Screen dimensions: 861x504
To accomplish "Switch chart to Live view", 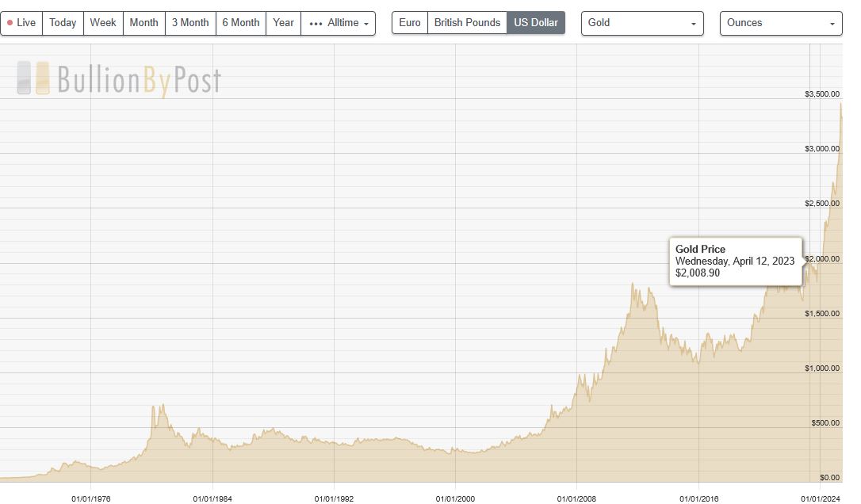I will [21, 23].
